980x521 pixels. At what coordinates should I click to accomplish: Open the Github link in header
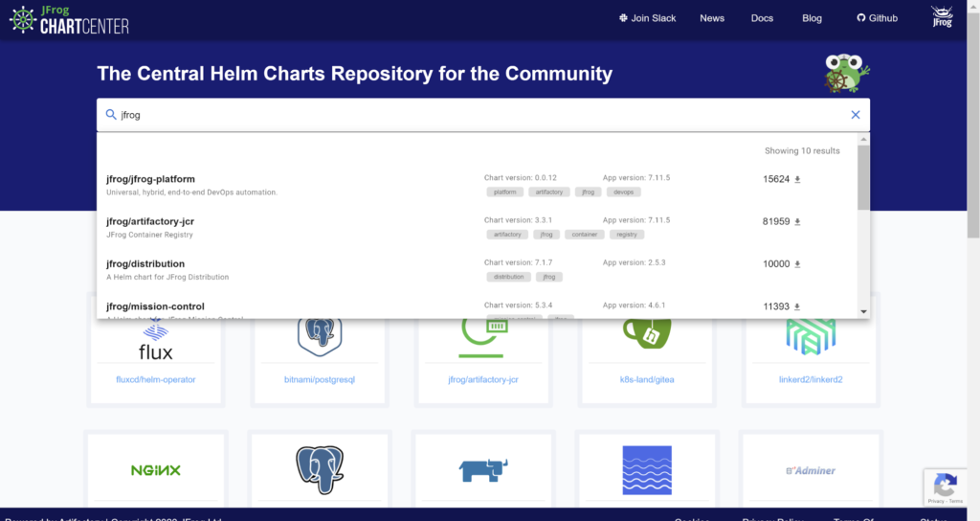(877, 18)
